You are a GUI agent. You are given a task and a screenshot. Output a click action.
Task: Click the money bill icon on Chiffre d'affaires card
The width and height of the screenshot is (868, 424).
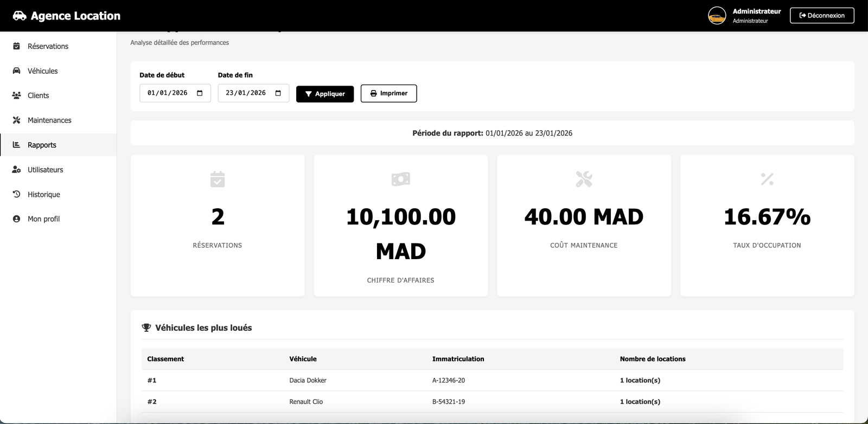pos(401,179)
